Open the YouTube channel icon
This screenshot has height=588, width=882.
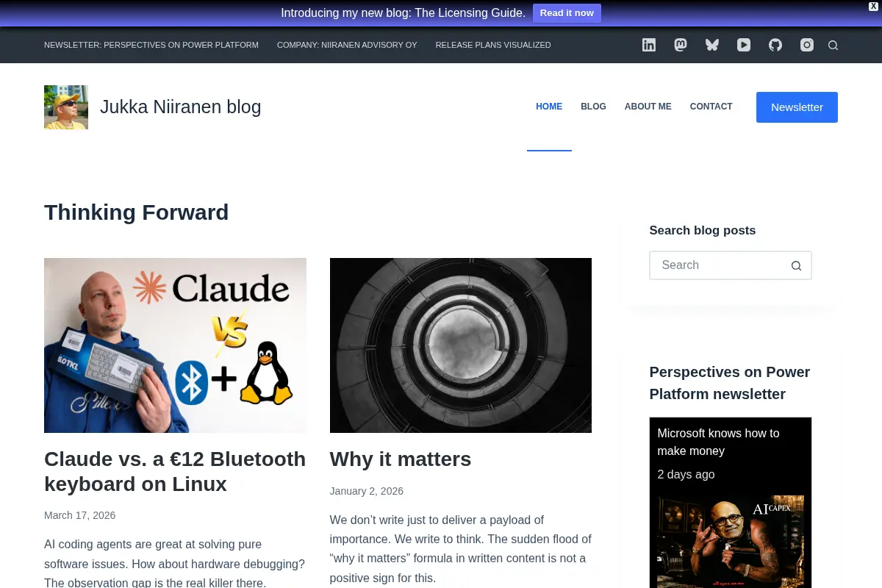point(744,45)
